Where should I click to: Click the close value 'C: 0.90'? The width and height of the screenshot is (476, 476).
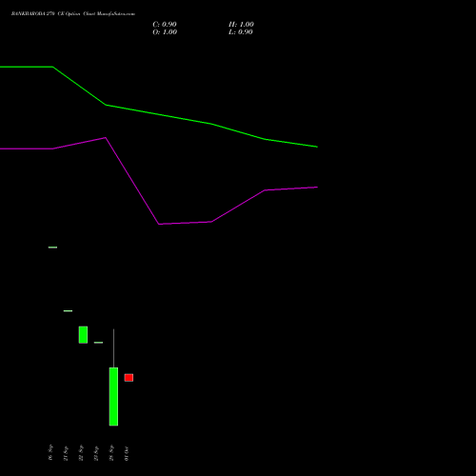coord(165,25)
